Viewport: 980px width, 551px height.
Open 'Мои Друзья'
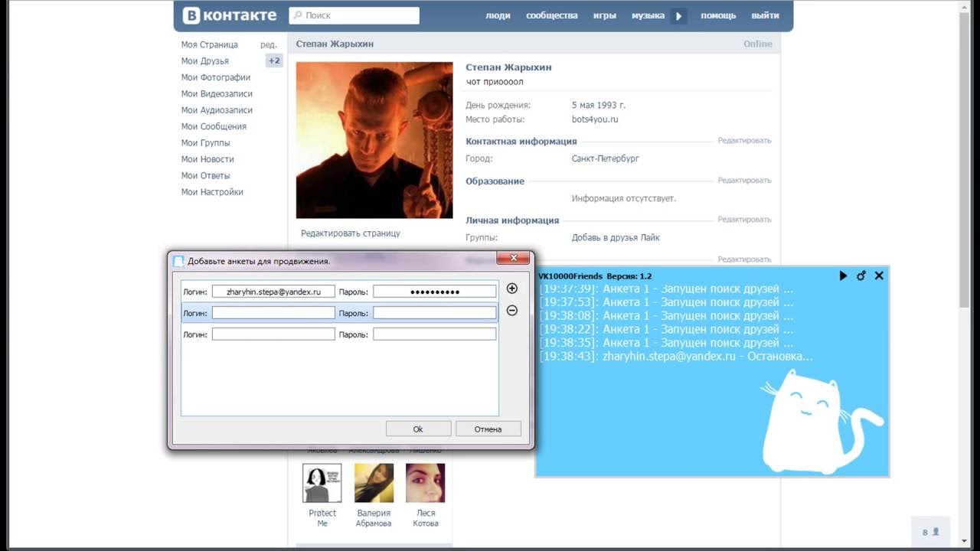point(204,60)
